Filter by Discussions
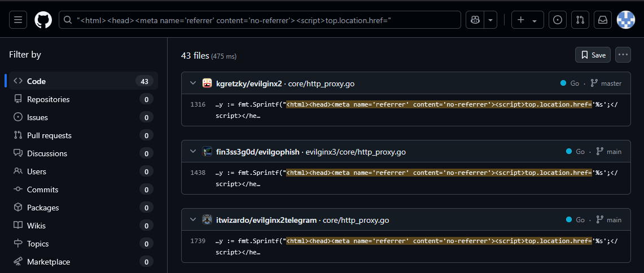Viewport: 644px width, 273px height. pyautogui.click(x=84, y=153)
